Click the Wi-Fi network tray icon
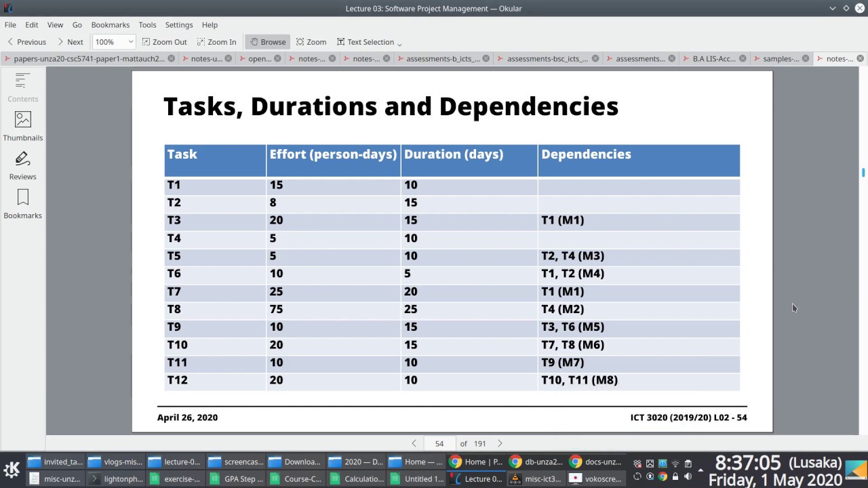 coord(675,464)
